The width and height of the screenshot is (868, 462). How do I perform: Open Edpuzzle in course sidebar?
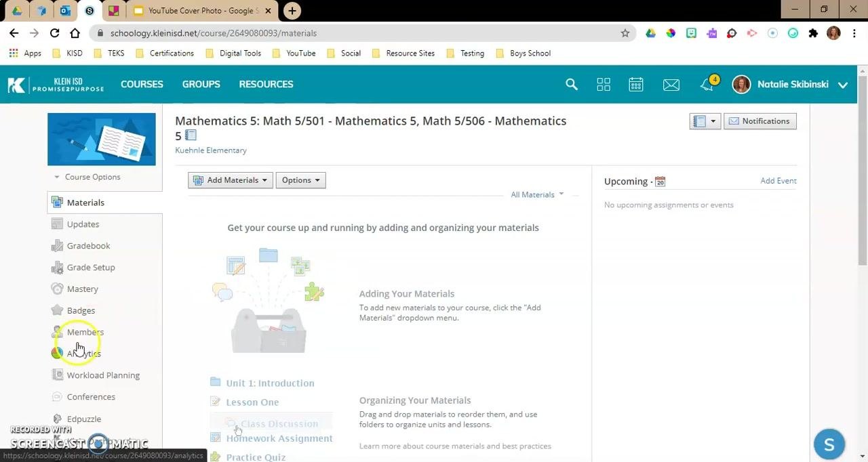83,419
